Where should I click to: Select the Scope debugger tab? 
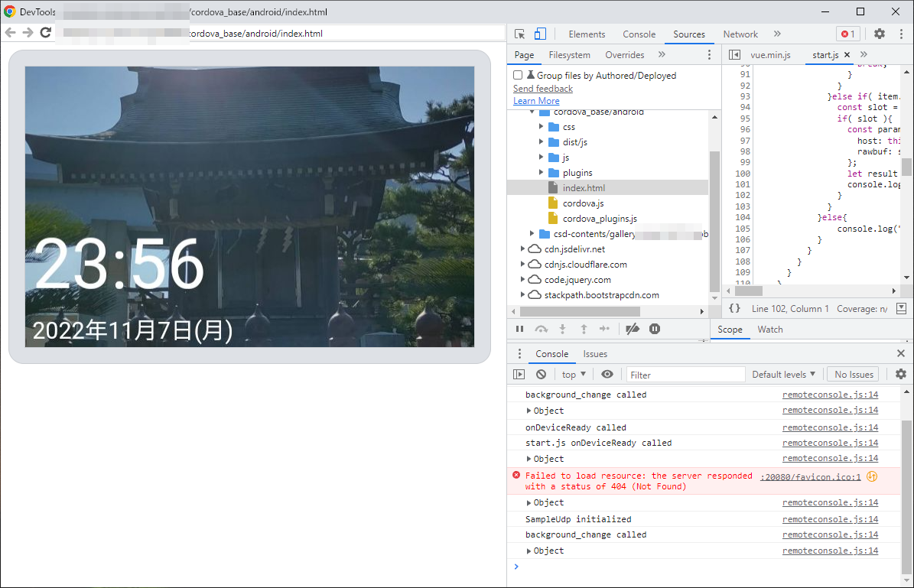point(730,330)
